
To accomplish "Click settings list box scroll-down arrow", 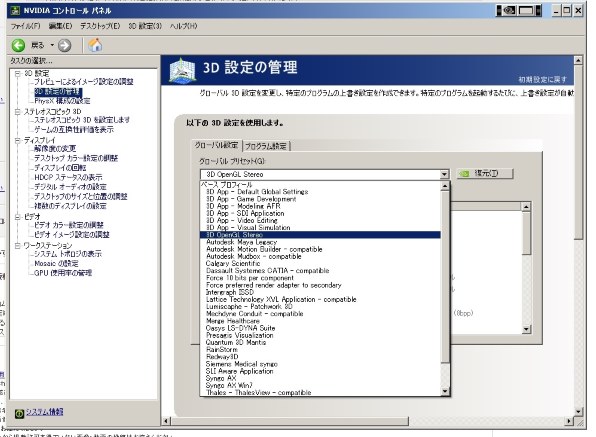I will (x=526, y=329).
